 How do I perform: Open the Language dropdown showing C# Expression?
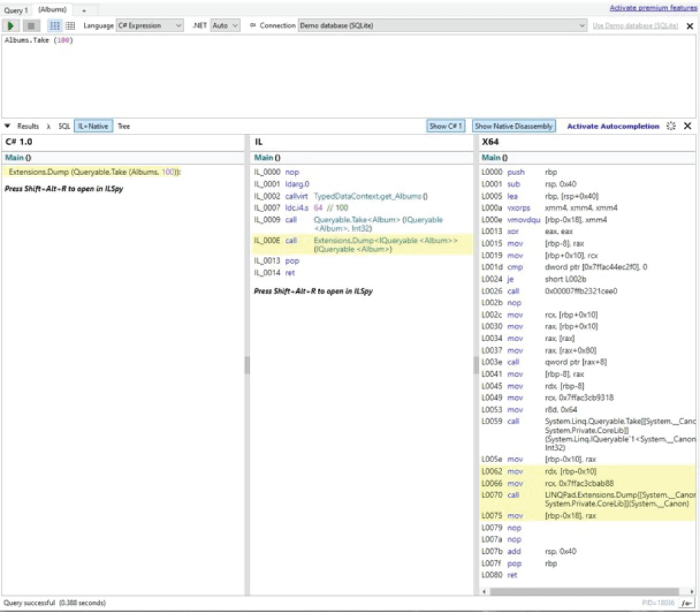(150, 25)
